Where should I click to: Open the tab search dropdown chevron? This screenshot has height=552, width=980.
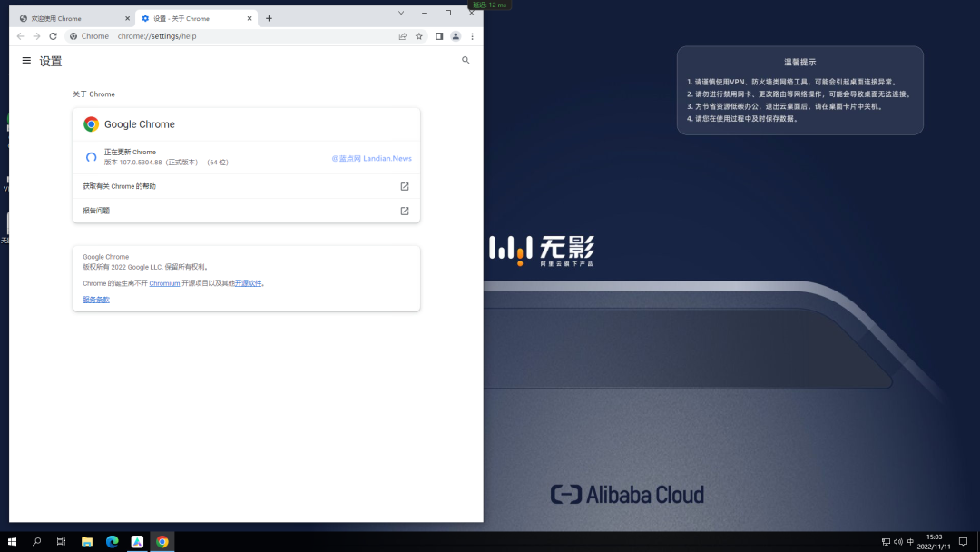401,13
